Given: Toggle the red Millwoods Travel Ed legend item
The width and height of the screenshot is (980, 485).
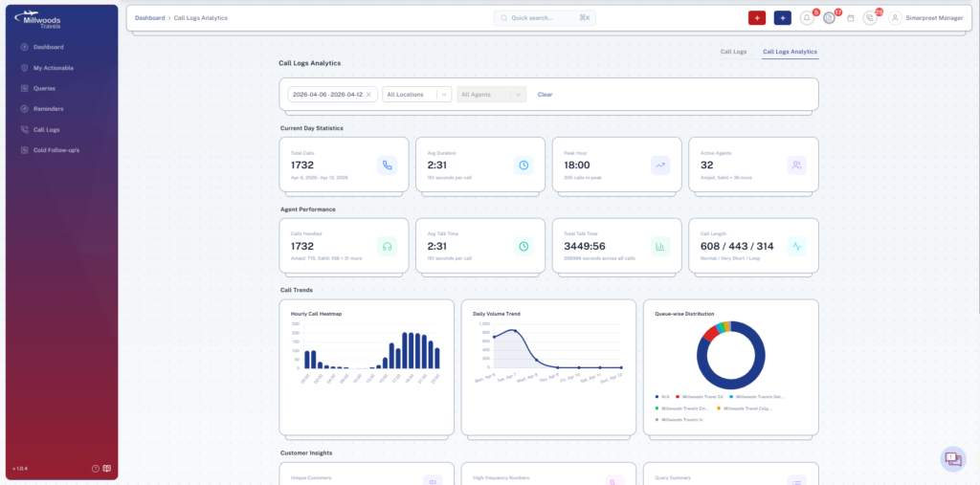Looking at the screenshot, I should tap(700, 396).
